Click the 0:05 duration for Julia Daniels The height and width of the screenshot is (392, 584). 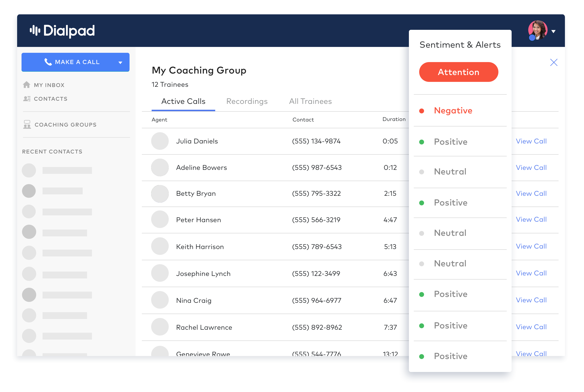tap(390, 141)
